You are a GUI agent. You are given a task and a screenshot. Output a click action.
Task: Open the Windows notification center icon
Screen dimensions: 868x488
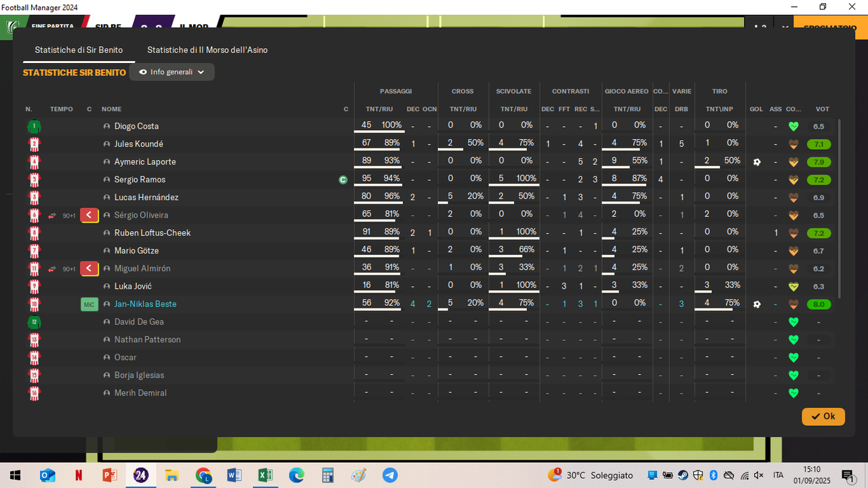pyautogui.click(x=848, y=475)
